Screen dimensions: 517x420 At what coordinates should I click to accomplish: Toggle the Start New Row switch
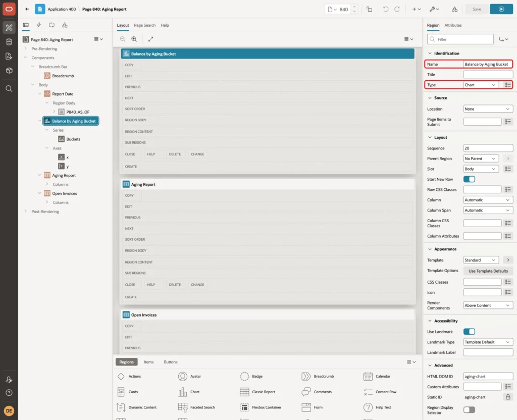click(469, 179)
